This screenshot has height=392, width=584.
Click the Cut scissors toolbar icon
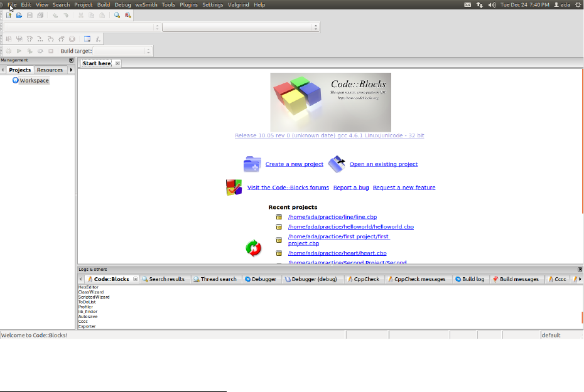(81, 15)
